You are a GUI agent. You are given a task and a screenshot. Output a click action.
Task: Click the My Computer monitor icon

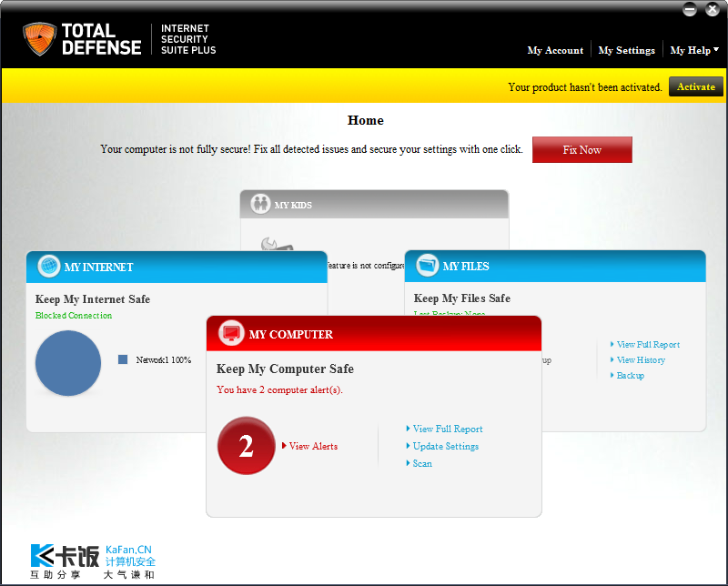click(231, 333)
